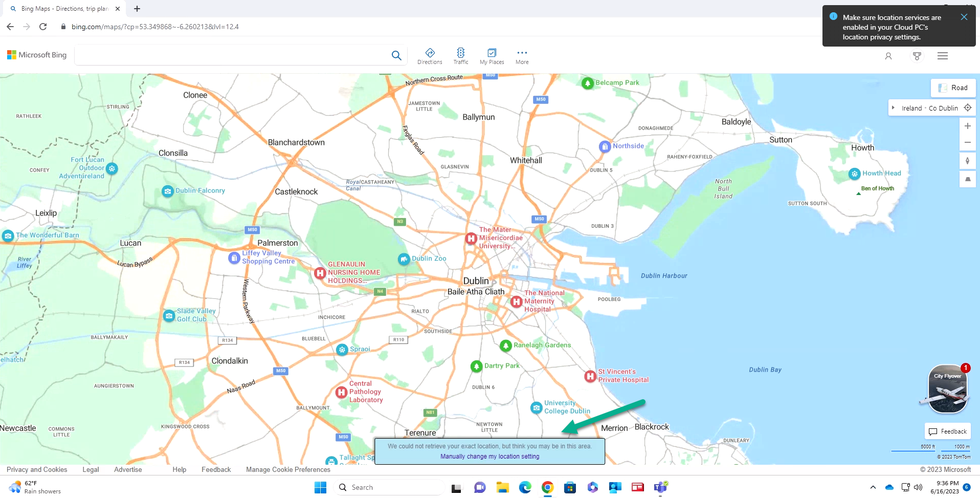Open the Directions tool
980x498 pixels.
coord(430,56)
